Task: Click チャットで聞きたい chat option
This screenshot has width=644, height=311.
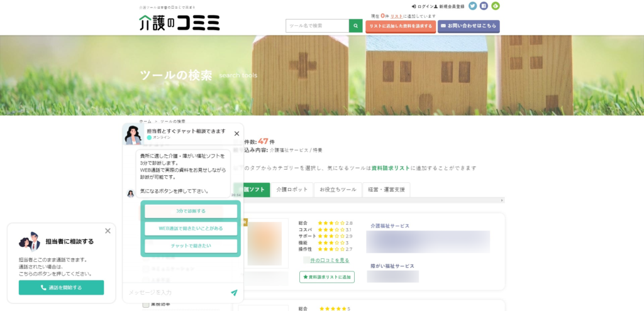Action: tap(191, 246)
